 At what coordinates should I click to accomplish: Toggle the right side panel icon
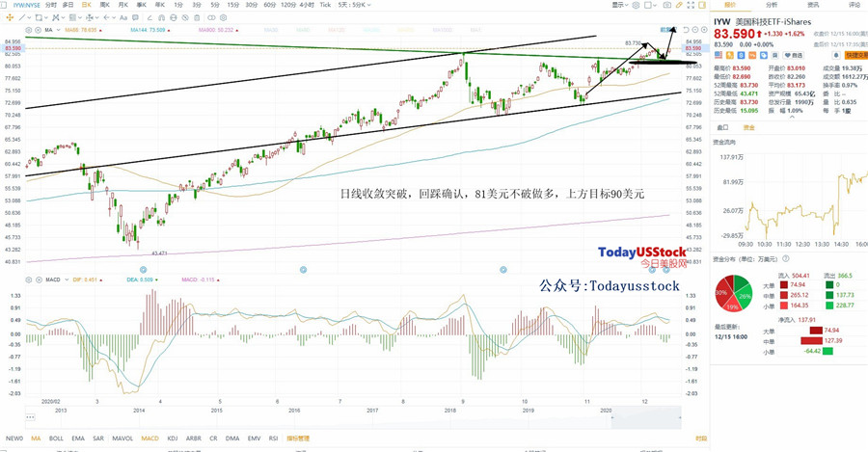(702, 5)
